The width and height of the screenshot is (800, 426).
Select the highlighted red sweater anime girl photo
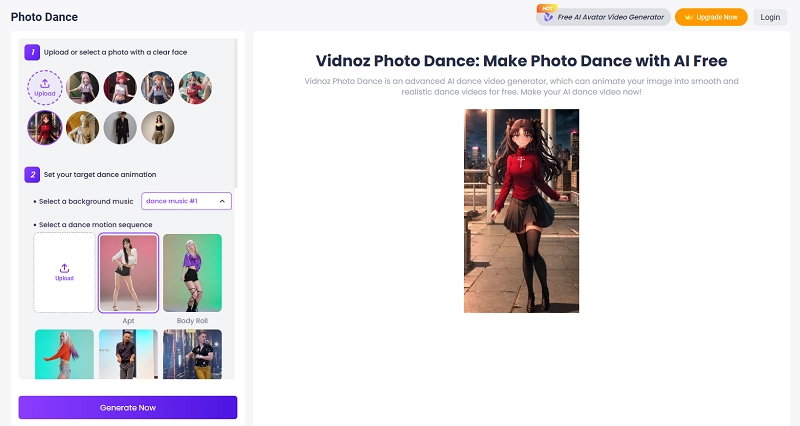[x=45, y=128]
